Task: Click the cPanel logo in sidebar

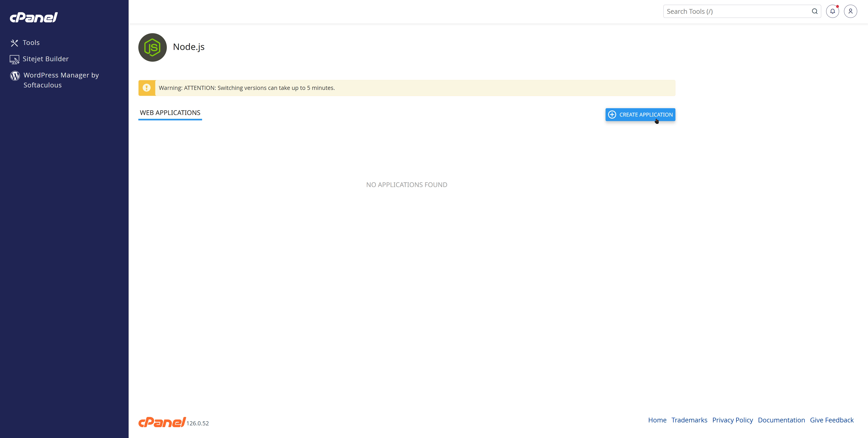Action: [34, 17]
